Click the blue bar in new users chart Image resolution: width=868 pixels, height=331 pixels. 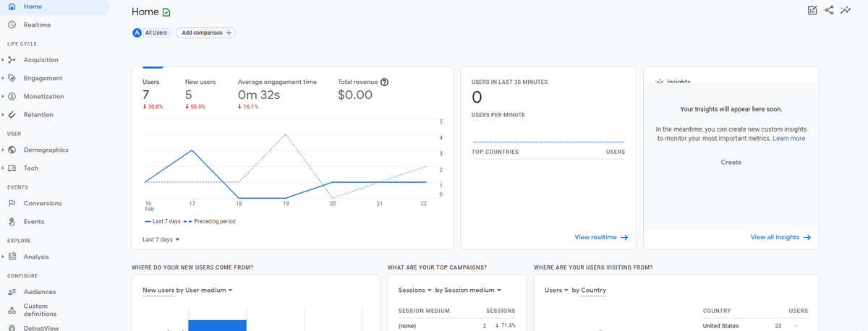click(x=217, y=325)
